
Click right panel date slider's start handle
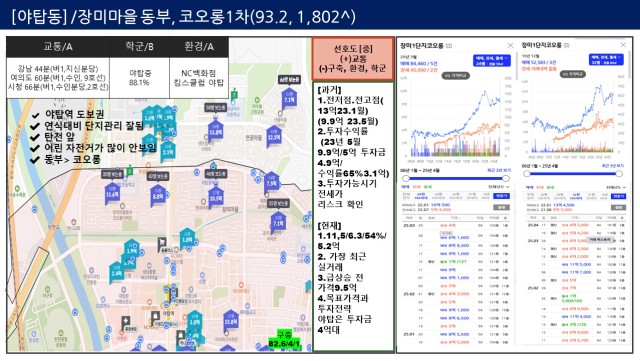[527, 174]
